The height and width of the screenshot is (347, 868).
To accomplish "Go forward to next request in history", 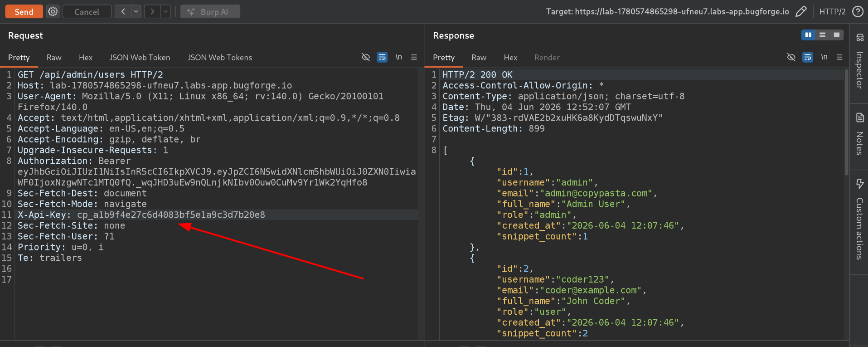I will 152,12.
